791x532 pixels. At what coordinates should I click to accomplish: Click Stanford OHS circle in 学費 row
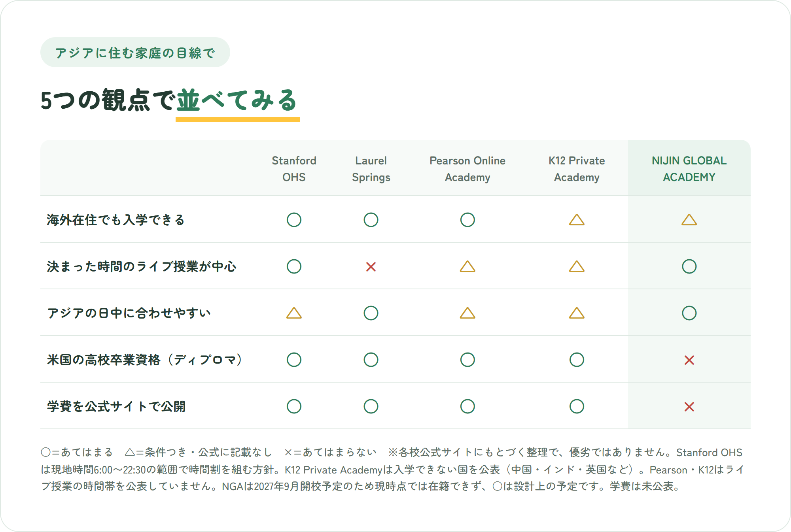[294, 406]
